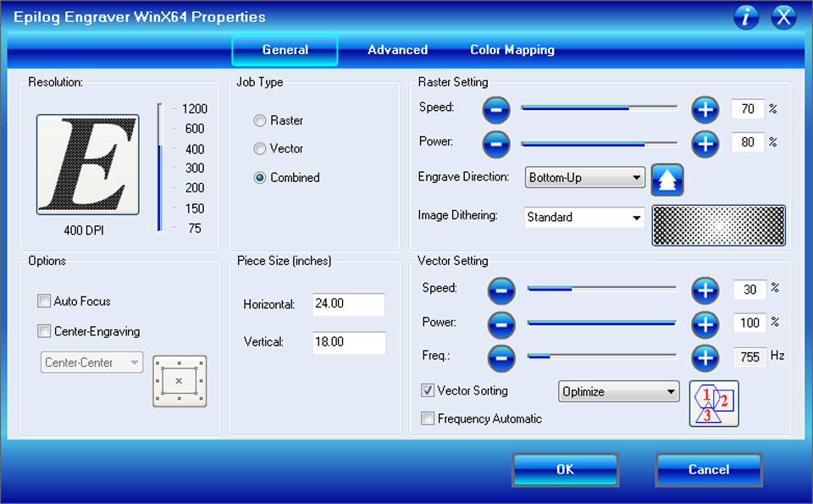813x504 pixels.
Task: Click the Horizontal piece size field
Action: 348,304
